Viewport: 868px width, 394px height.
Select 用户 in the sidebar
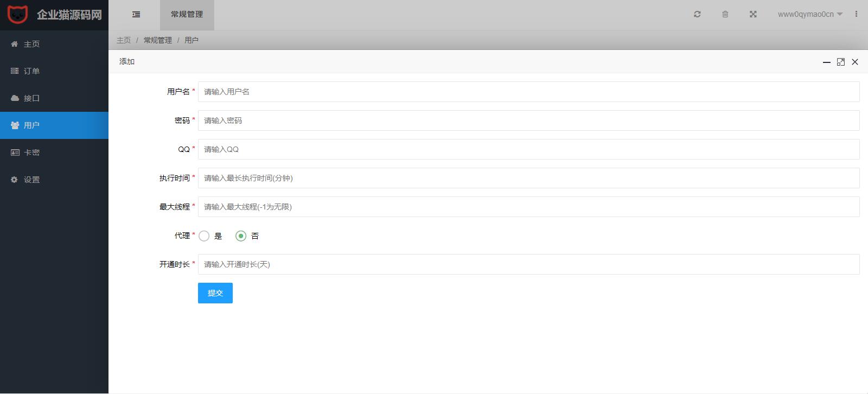54,125
